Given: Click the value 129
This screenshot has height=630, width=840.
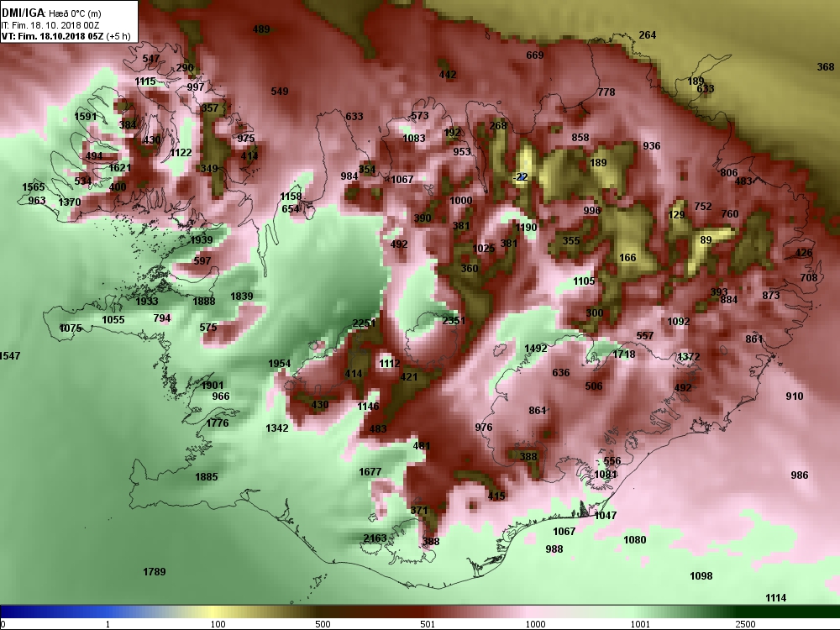Looking at the screenshot, I should tap(676, 214).
